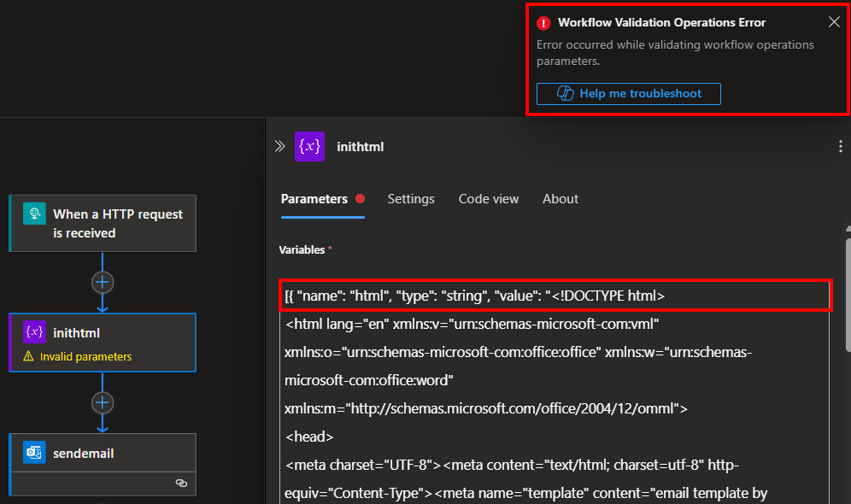The image size is (851, 504).
Task: Click the purple variable icon in the panel header
Action: click(309, 146)
